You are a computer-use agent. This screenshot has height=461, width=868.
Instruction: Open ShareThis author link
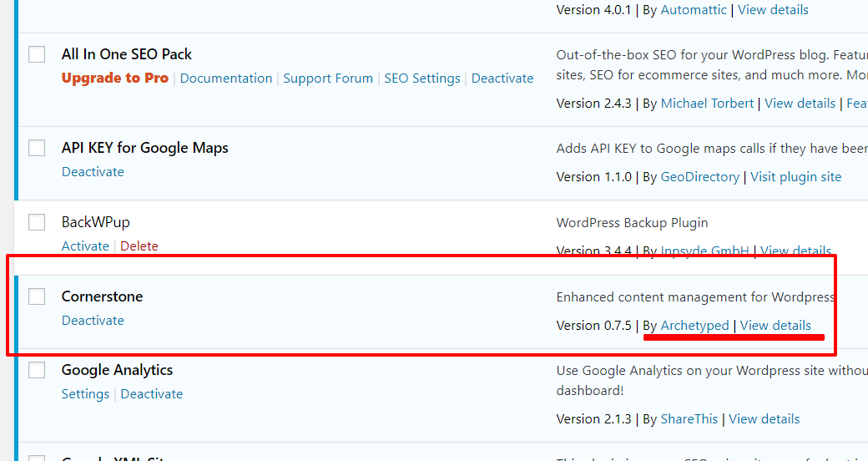tap(689, 419)
